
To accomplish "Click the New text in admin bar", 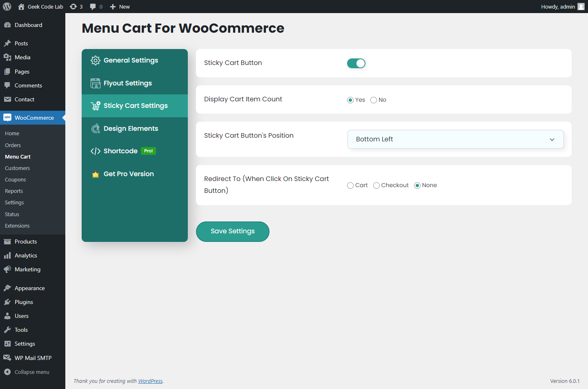I will tap(125, 7).
